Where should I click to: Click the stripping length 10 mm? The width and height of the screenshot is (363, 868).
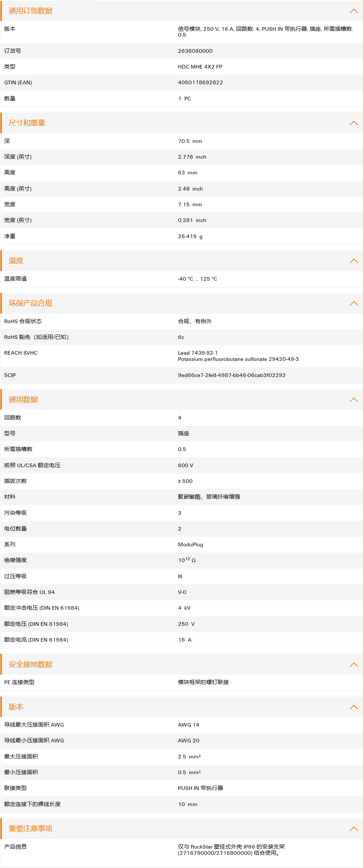(x=188, y=804)
